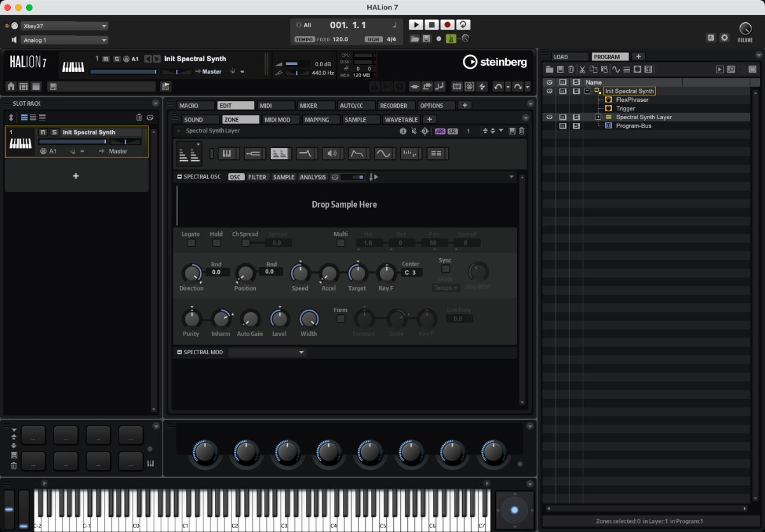Image resolution: width=765 pixels, height=532 pixels.
Task: Select the amplifier speaker section icon
Action: (x=331, y=153)
